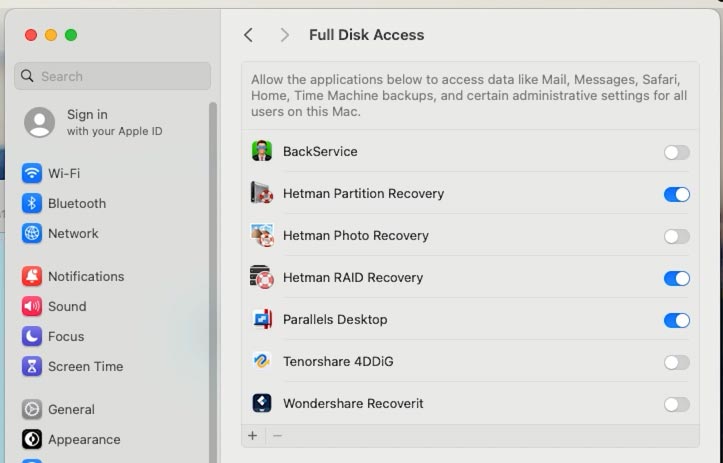This screenshot has width=723, height=463.
Task: Click the Hetman Photo Recovery icon
Action: pos(262,235)
